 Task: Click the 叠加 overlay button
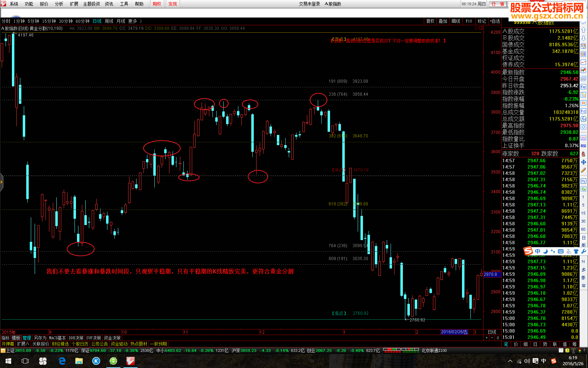click(443, 21)
